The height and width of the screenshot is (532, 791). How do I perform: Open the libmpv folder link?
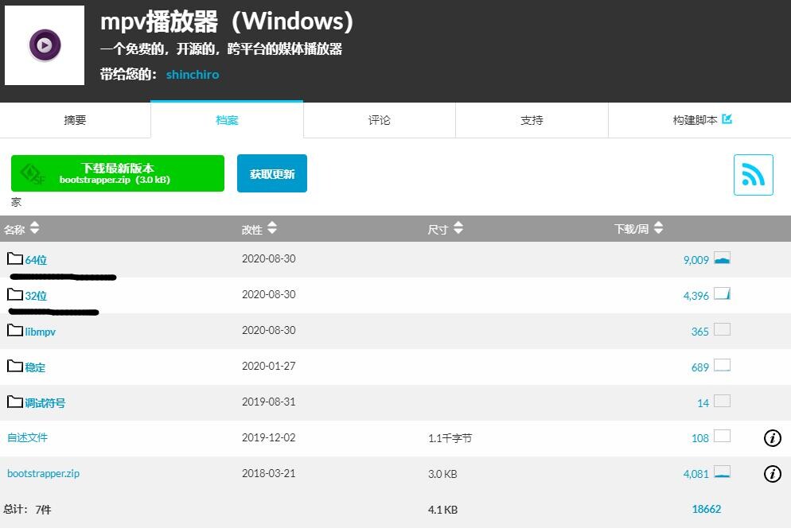click(41, 332)
